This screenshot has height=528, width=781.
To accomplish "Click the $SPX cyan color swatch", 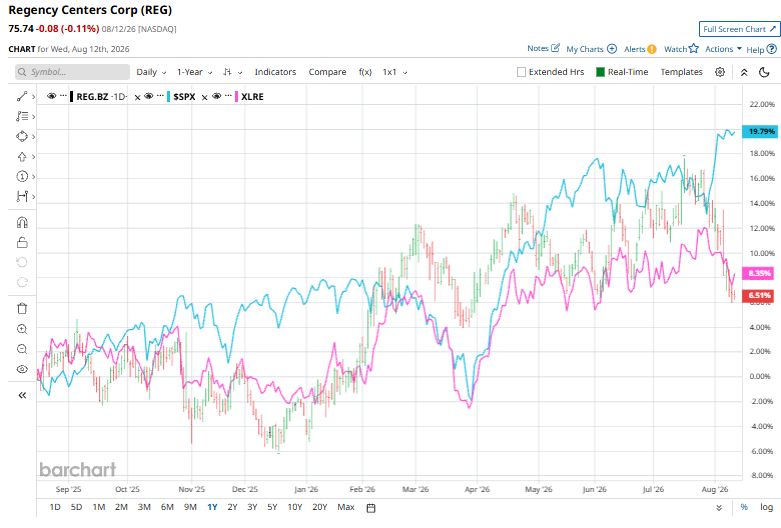I will tap(169, 97).
